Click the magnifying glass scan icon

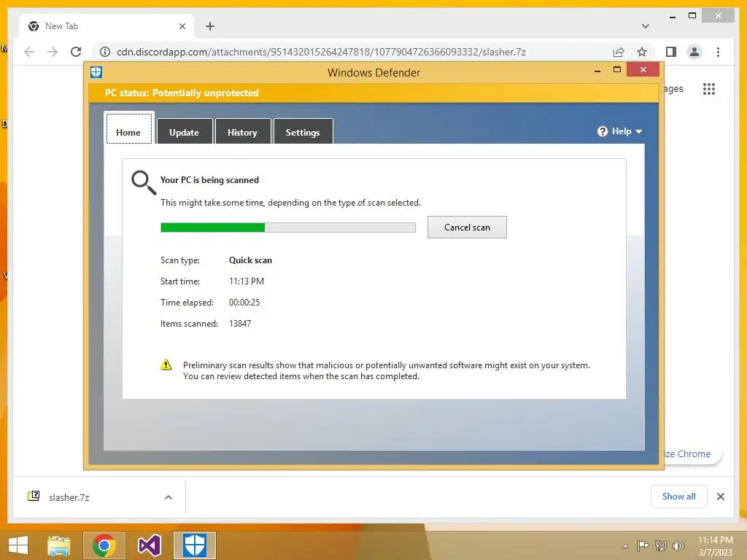point(144,182)
